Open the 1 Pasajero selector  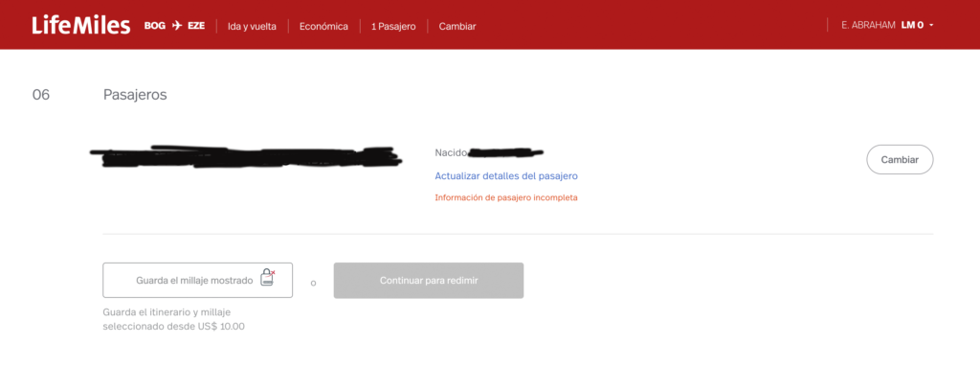pos(393,26)
